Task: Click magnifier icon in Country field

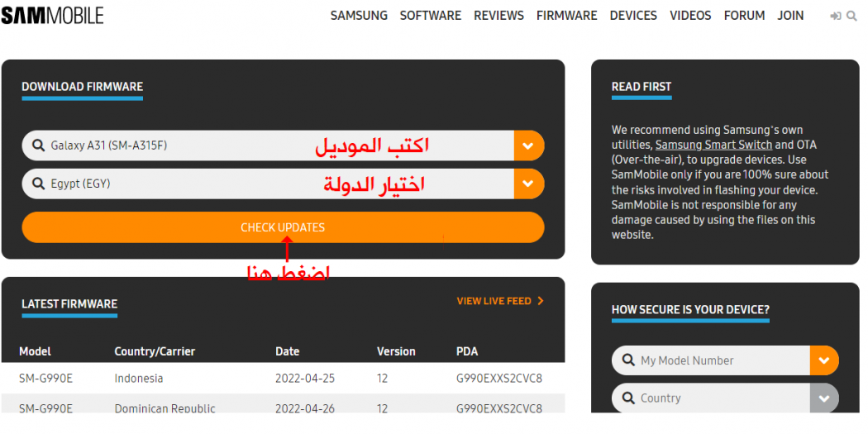Action: (628, 398)
